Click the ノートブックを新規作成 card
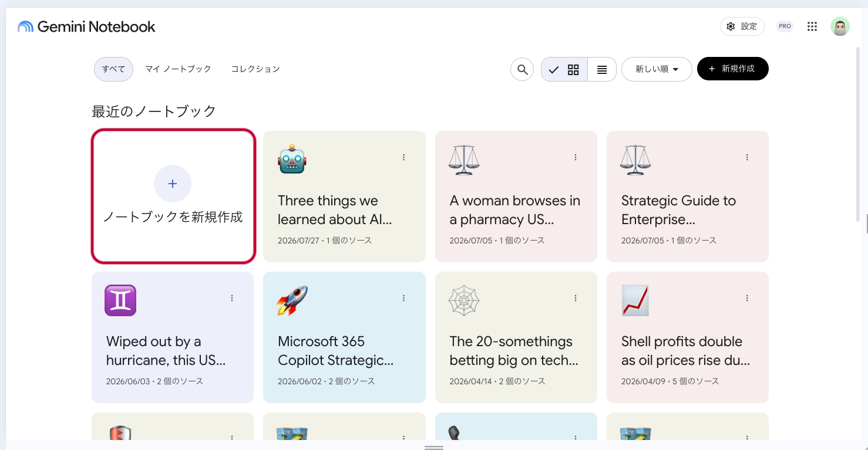Screen dimensions: 868x450 [173, 196]
